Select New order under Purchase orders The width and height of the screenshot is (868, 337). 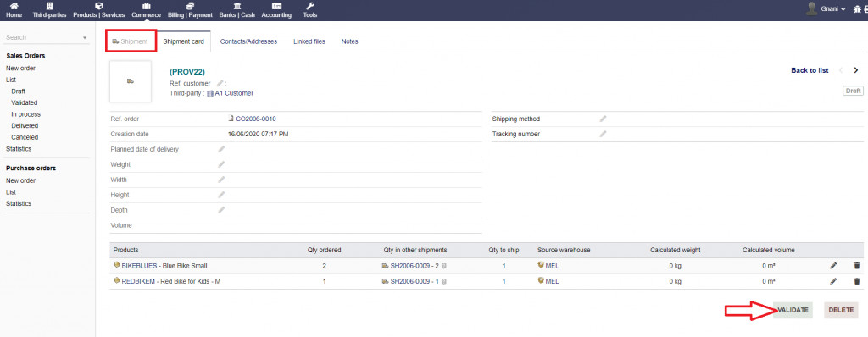point(20,180)
